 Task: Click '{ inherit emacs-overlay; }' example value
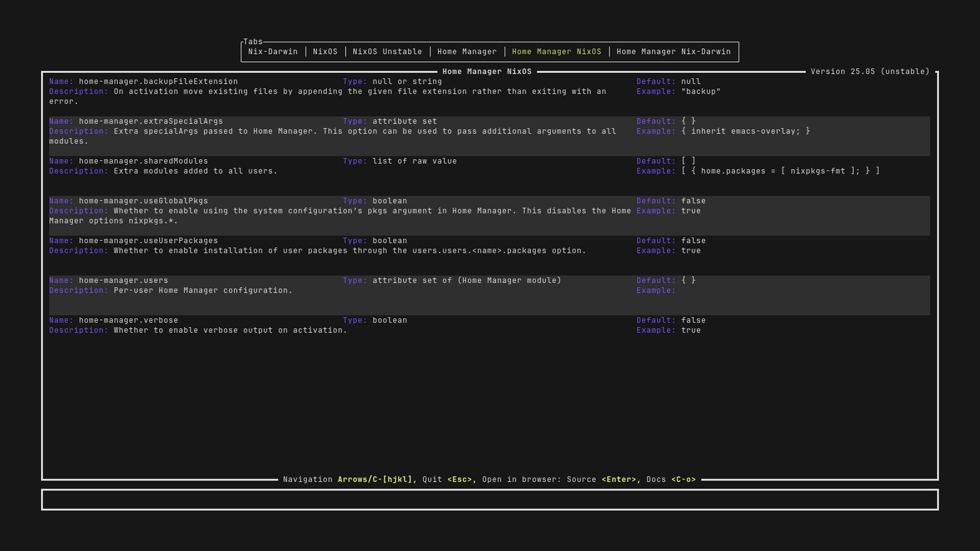point(745,131)
